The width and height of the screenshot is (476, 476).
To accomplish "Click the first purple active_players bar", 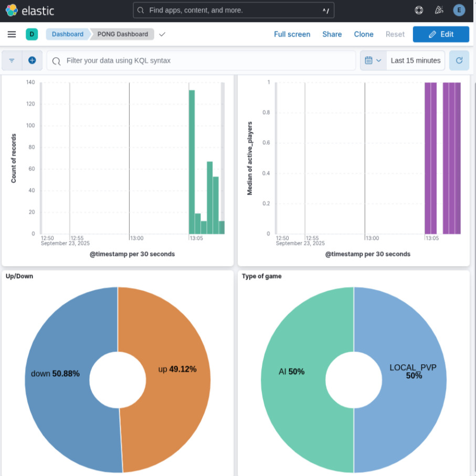I will (427, 158).
